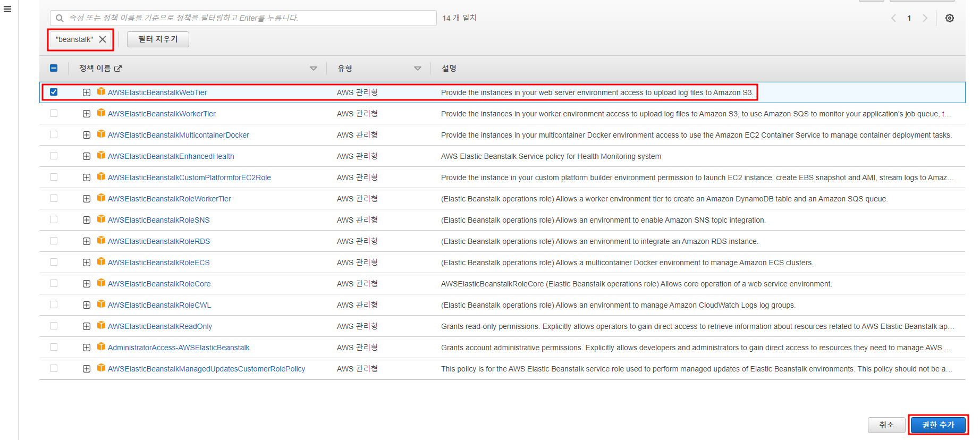Click the AdministratorAccess-AWSElasticBeanstalk policy cube icon
This screenshot has height=440, width=980.
click(101, 346)
